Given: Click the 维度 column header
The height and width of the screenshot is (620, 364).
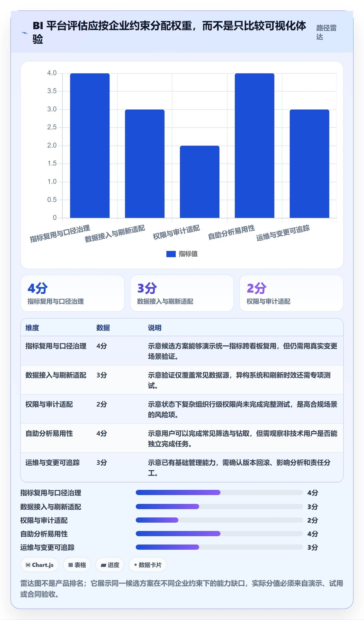Looking at the screenshot, I should tap(32, 328).
